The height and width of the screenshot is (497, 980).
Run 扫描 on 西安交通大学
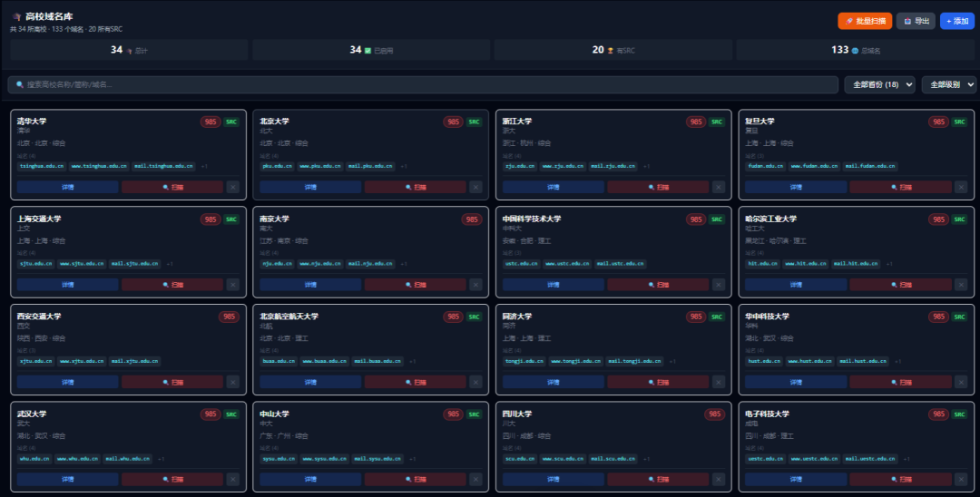[x=172, y=382]
